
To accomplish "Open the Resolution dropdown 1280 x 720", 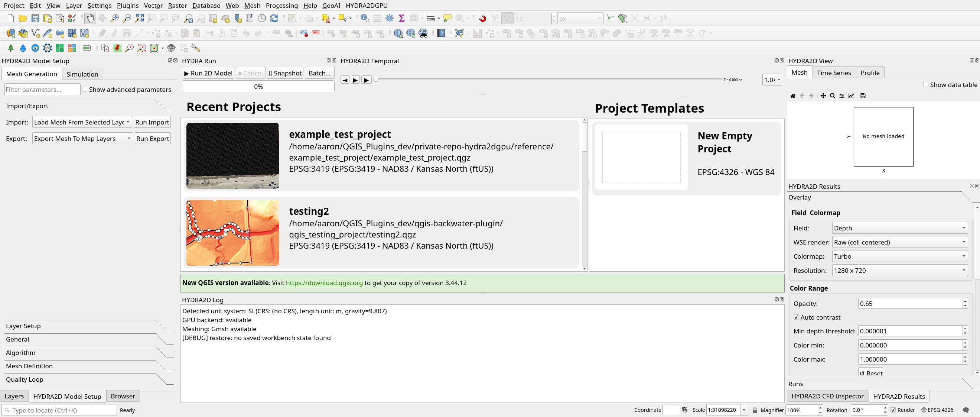I will (900, 271).
